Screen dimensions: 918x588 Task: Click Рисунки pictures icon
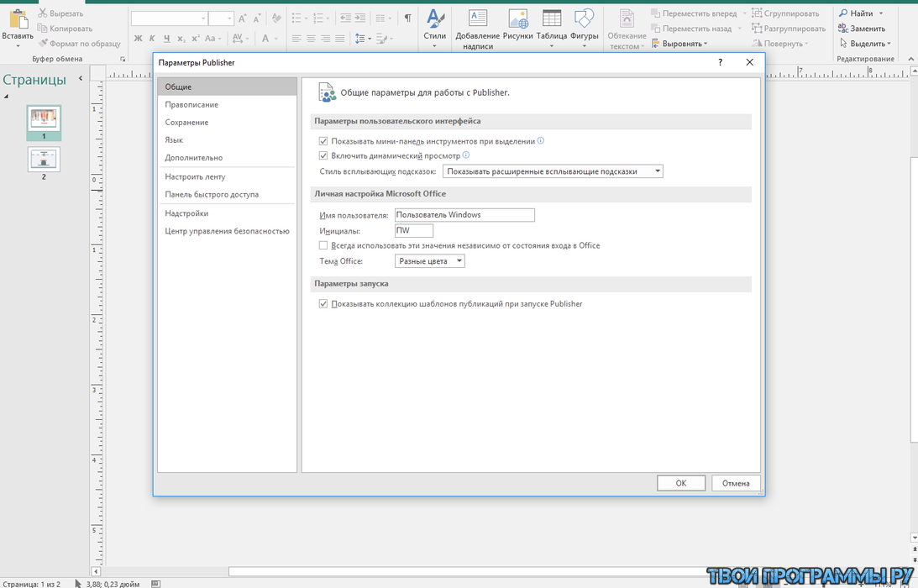click(x=517, y=18)
